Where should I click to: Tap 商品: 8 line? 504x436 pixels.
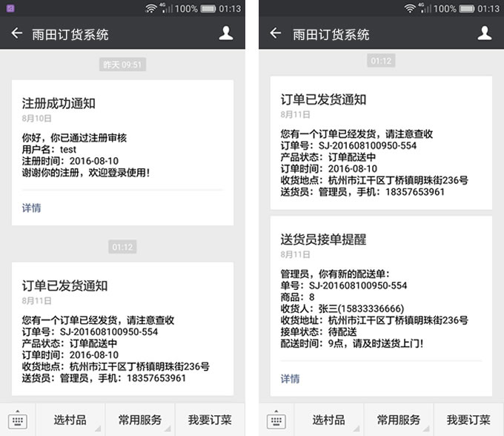tap(298, 297)
